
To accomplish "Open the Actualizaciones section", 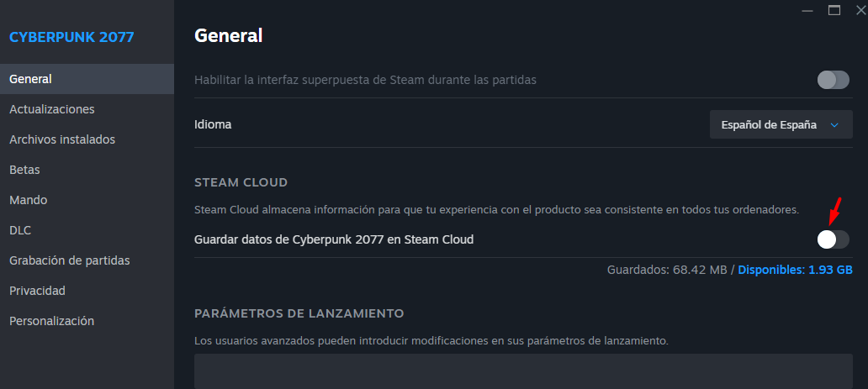I will point(87,109).
